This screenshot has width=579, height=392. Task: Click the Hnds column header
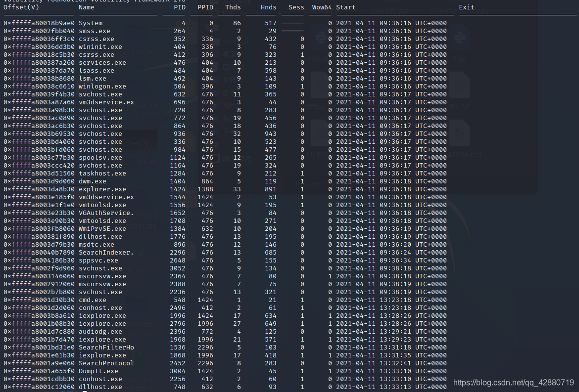click(x=268, y=7)
